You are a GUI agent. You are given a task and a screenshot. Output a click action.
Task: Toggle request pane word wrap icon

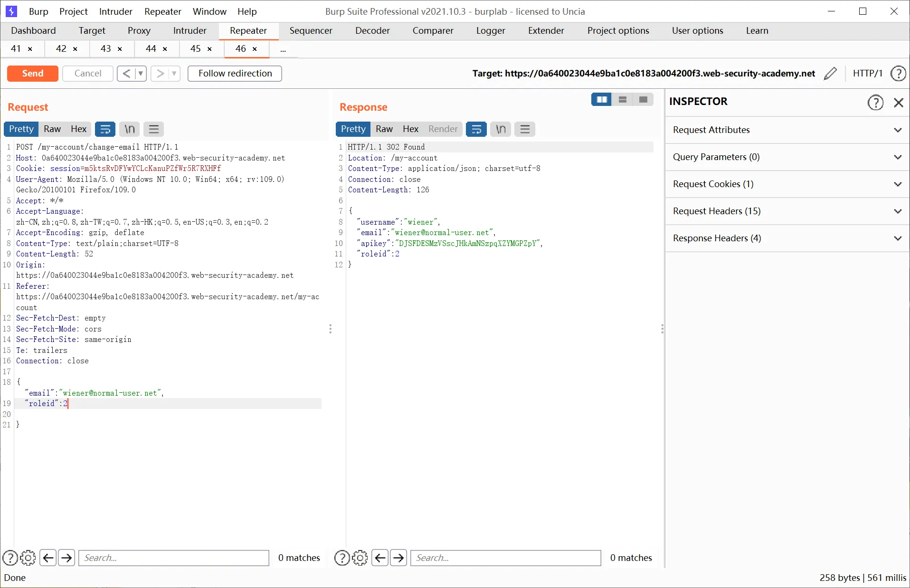[105, 129]
